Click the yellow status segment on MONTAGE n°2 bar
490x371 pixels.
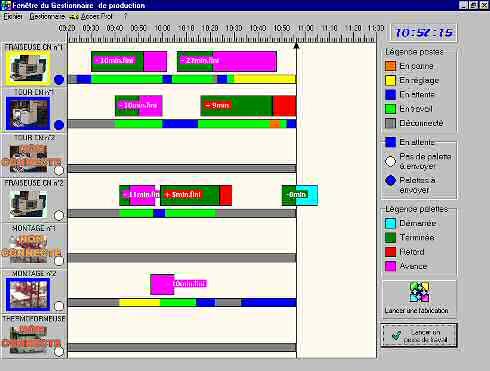tap(140, 303)
